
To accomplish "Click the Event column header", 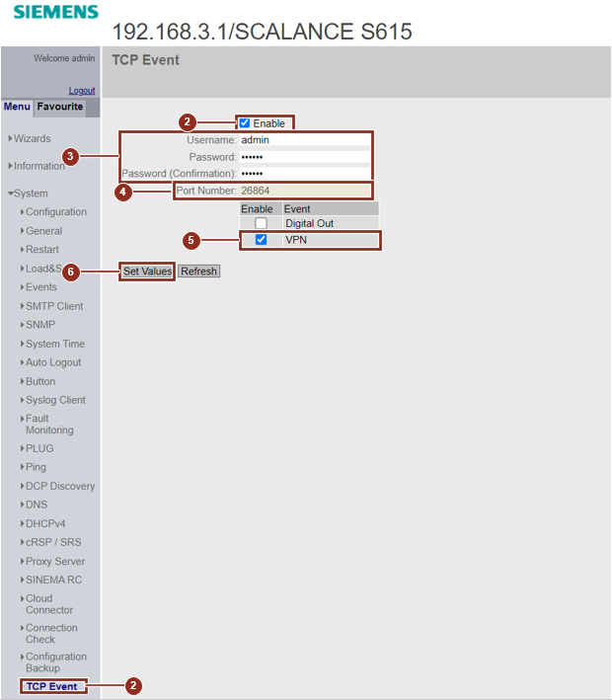I will [x=331, y=209].
